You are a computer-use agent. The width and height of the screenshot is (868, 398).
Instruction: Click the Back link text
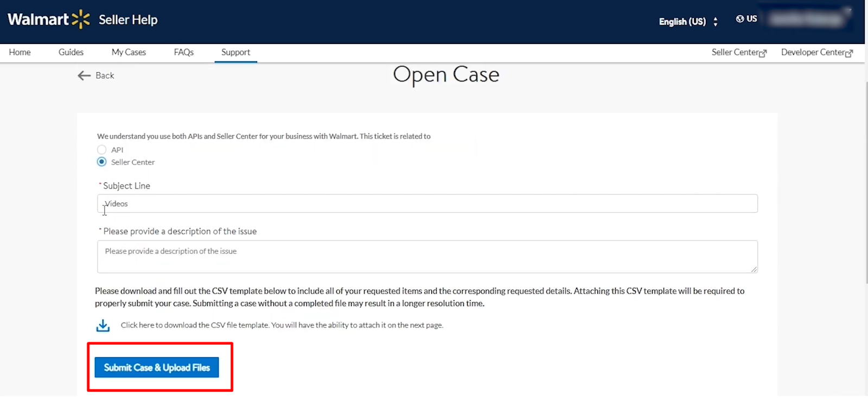tap(105, 75)
